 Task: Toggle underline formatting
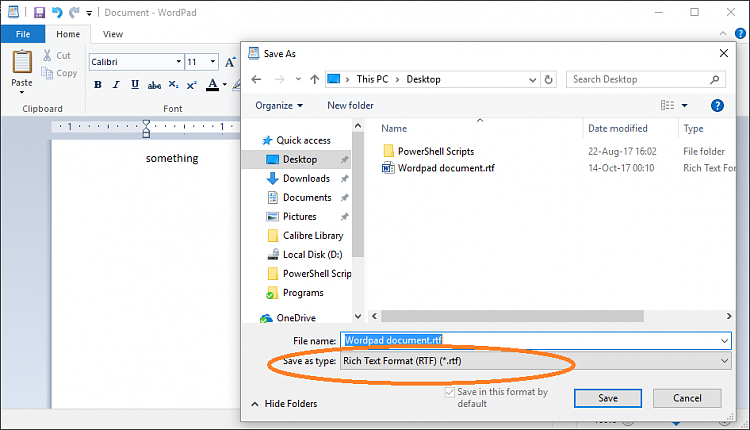coord(135,85)
